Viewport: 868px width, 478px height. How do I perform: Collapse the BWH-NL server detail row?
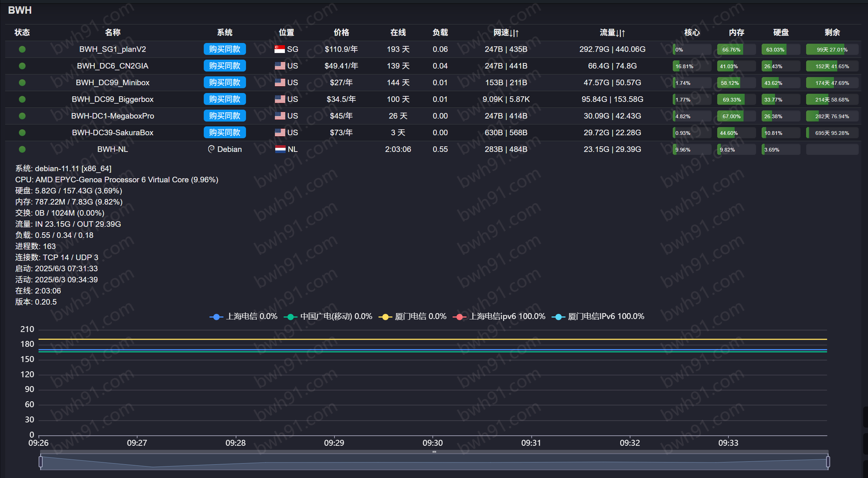(433, 149)
